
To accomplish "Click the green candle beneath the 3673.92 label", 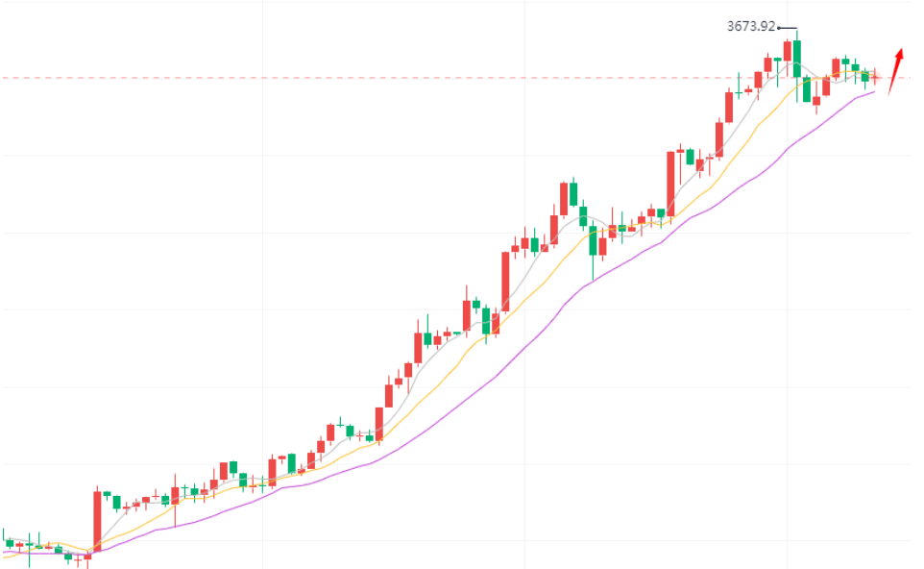I will 796,58.
